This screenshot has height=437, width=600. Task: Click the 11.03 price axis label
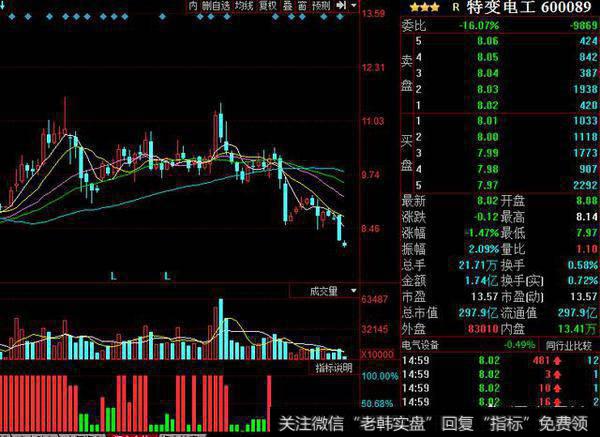pyautogui.click(x=373, y=121)
